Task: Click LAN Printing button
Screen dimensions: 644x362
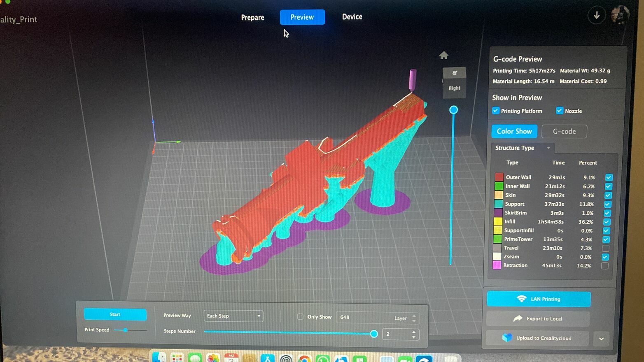Action: click(x=539, y=299)
